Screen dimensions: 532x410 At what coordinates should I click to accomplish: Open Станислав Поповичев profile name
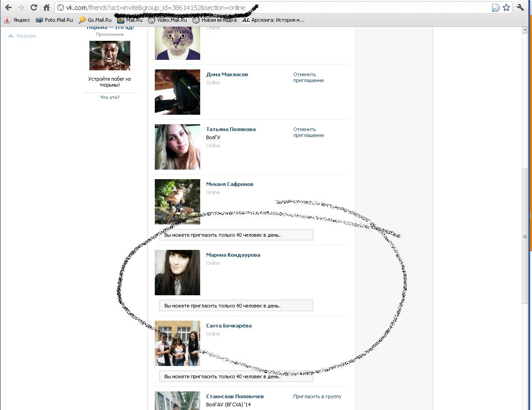[x=235, y=396]
